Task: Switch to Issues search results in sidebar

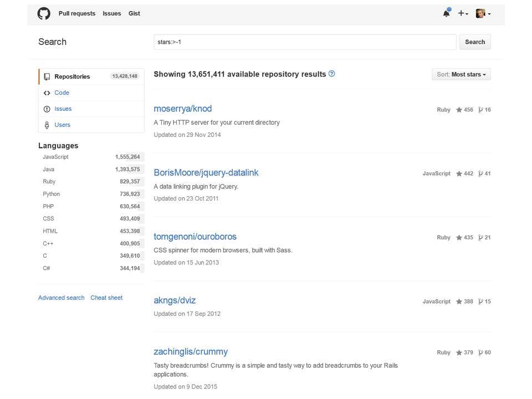Action: pos(91,109)
